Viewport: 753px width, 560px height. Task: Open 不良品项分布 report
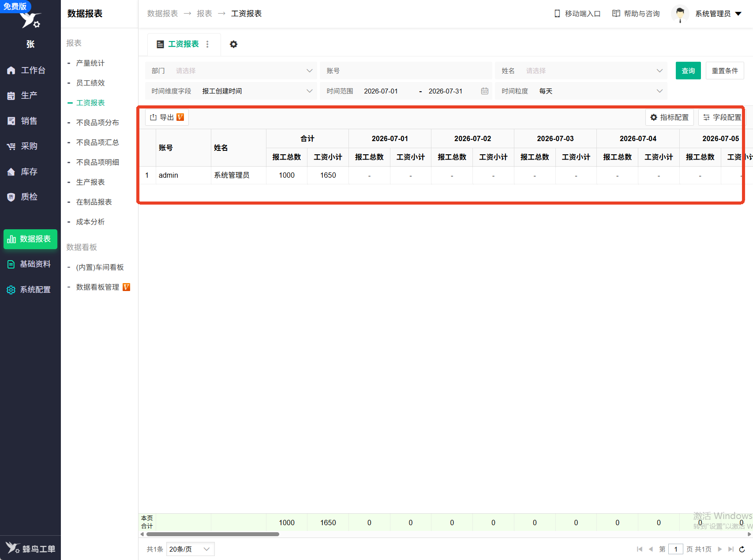pyautogui.click(x=97, y=123)
